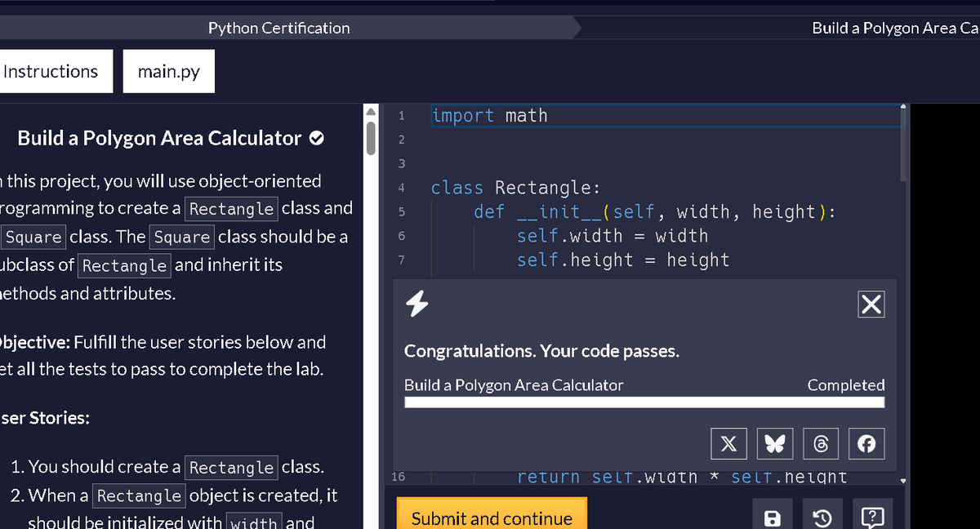This screenshot has height=529, width=980.
Task: Place cursor on the import math line
Action: (x=666, y=116)
